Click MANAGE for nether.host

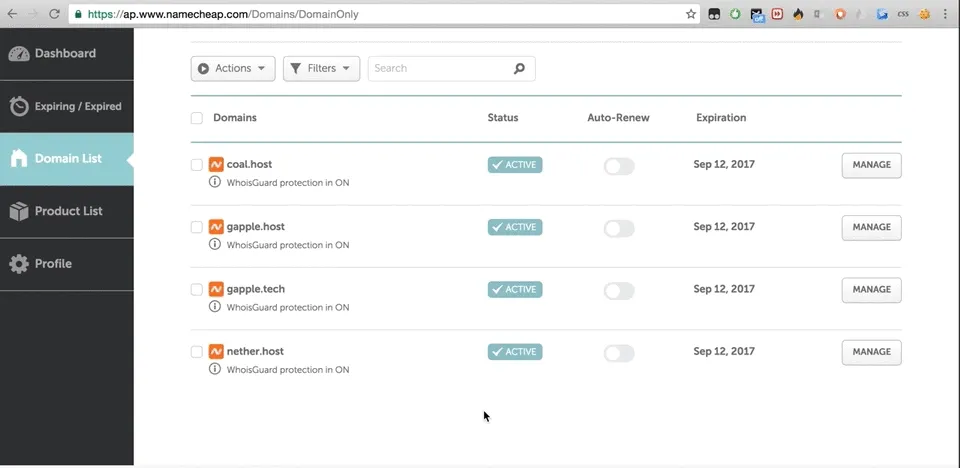(x=871, y=353)
